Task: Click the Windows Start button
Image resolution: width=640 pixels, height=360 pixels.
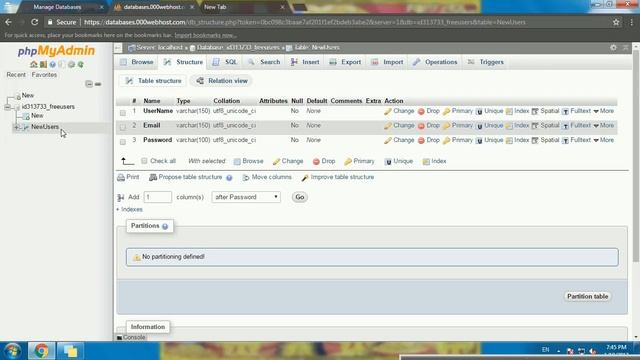Action: tap(12, 351)
